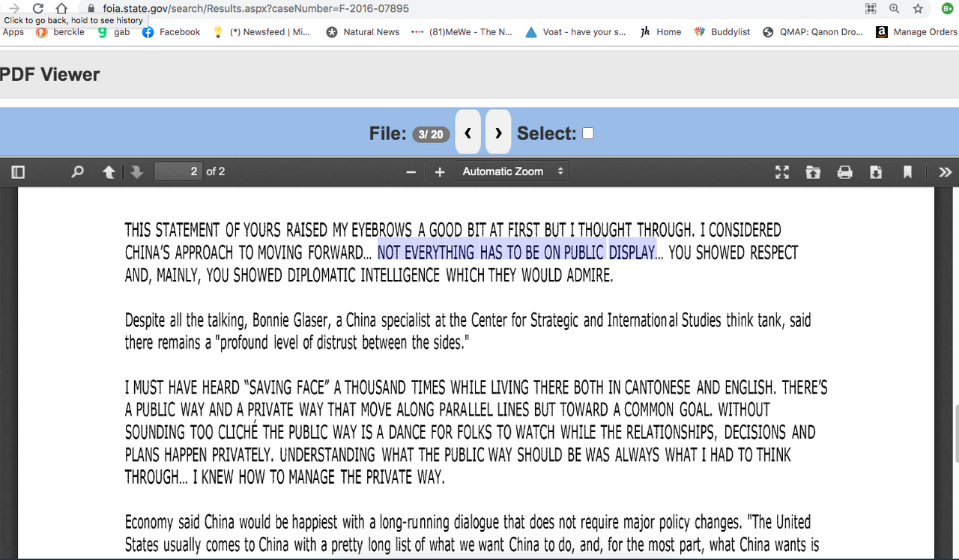The image size is (959, 560).
Task: Open the QR grid icon in address bar
Action: tap(871, 8)
